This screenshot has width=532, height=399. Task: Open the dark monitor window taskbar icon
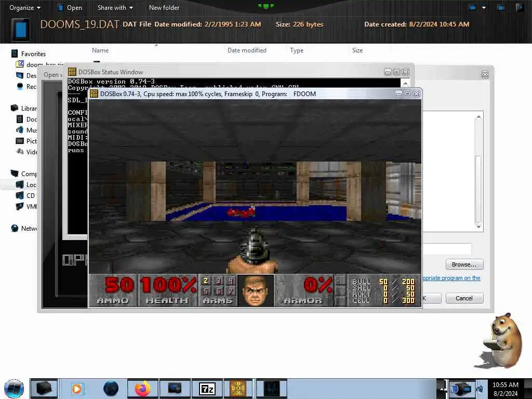(x=175, y=389)
